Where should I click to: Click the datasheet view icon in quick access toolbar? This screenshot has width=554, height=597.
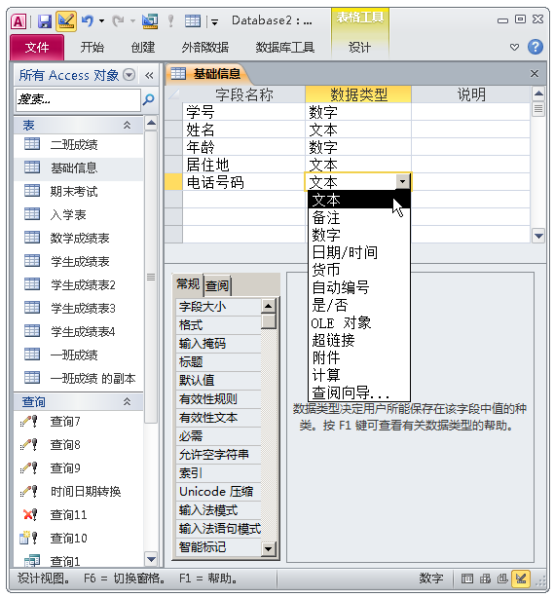click(x=192, y=21)
